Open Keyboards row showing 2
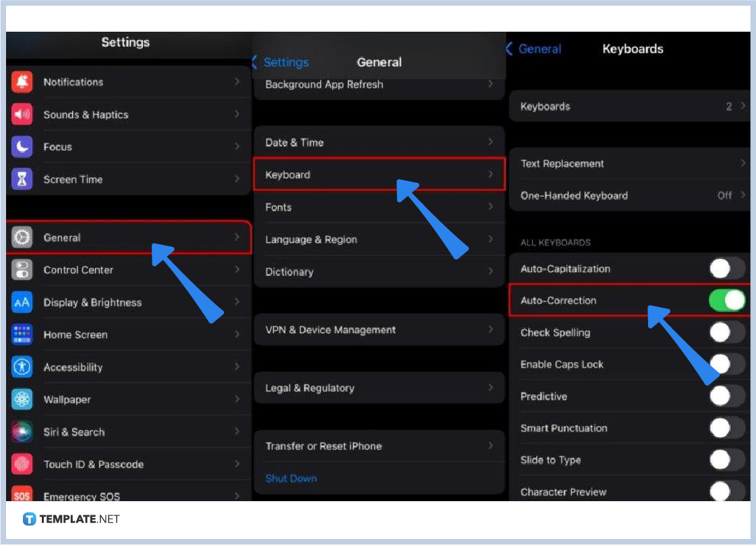Screen dimensions: 756x545 click(x=630, y=106)
